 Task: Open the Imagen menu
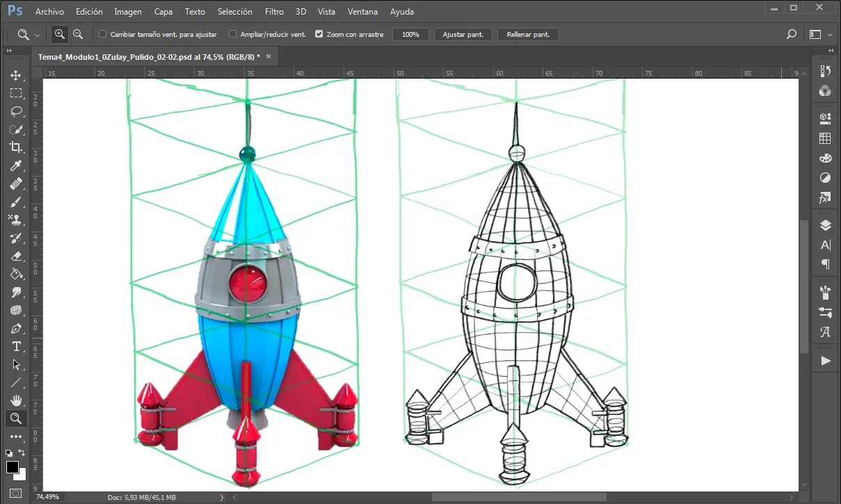[x=128, y=12]
